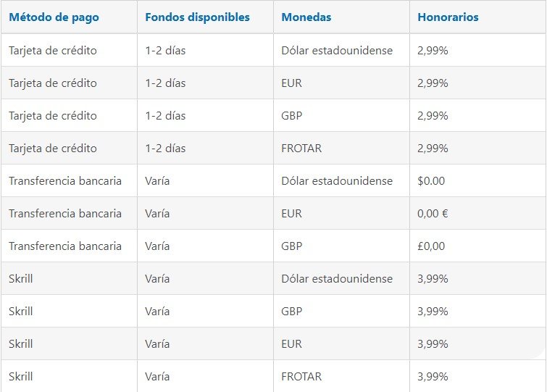The height and width of the screenshot is (392, 547).
Task: Click GBP currency in the Skrill rows
Action: pyautogui.click(x=292, y=312)
